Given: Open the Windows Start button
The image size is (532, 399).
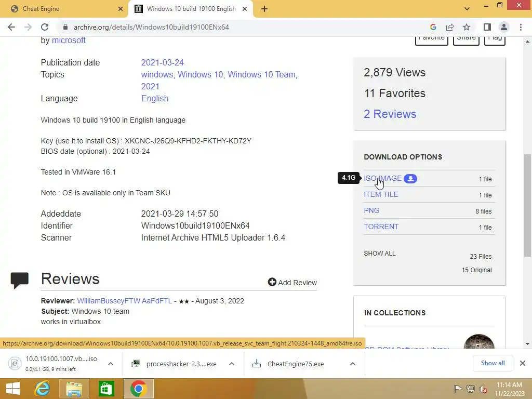Looking at the screenshot, I should 13,389.
